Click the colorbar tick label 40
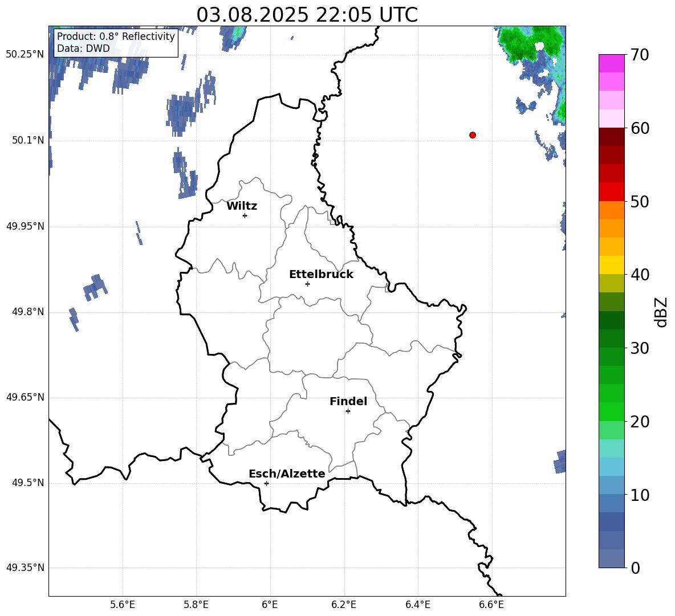This screenshot has width=675, height=616. pos(640,275)
